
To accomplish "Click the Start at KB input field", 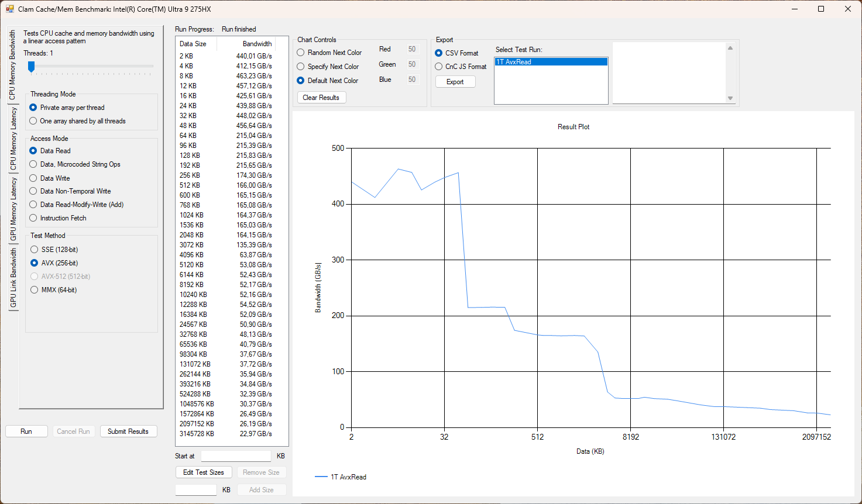I will tap(236, 456).
